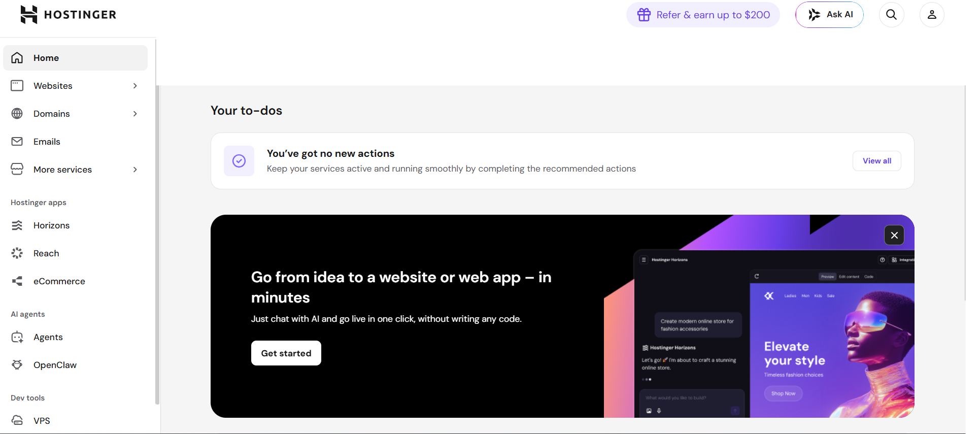Click the Websites window icon
The height and width of the screenshot is (434, 980).
(17, 86)
